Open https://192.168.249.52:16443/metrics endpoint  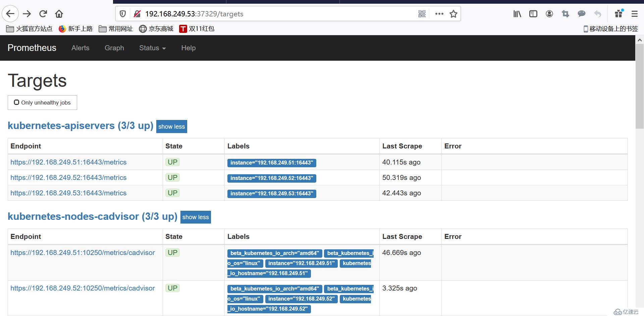click(x=68, y=178)
